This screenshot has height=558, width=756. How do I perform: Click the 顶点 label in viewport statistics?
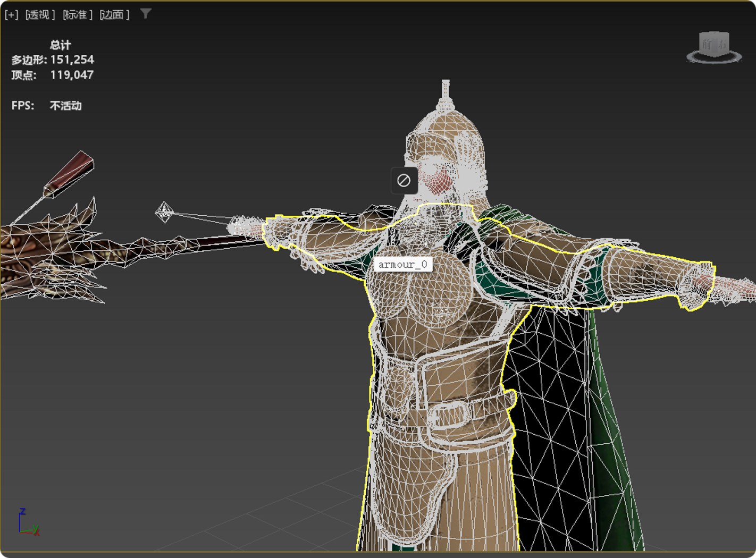23,75
